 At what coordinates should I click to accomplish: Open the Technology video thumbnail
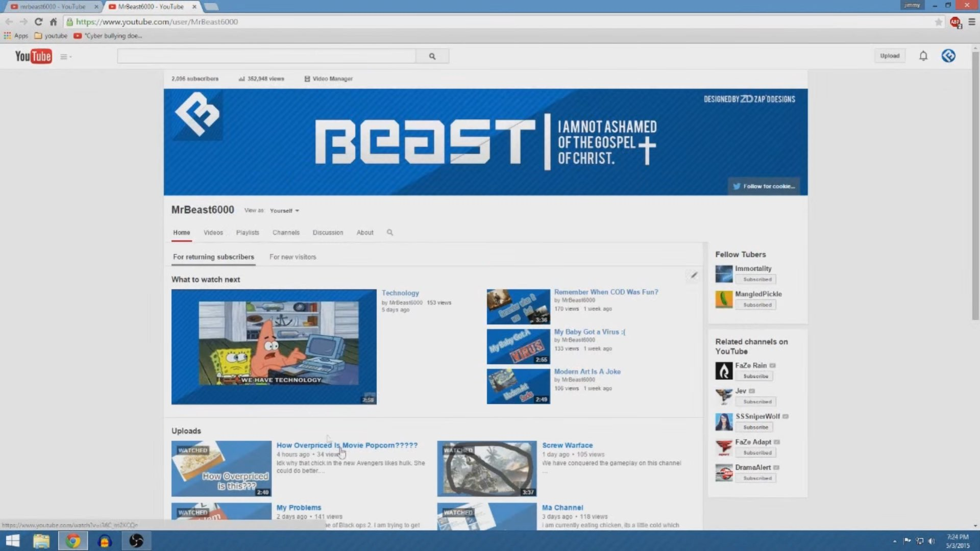click(274, 347)
